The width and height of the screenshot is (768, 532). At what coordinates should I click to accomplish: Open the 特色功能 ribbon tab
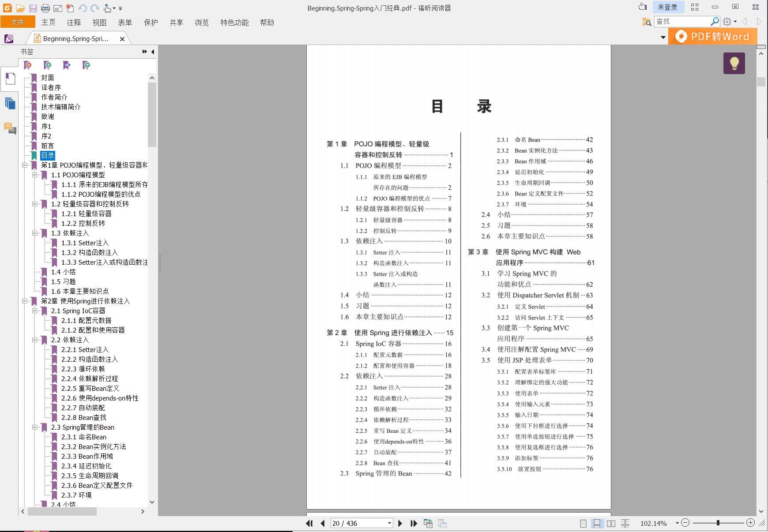coord(235,22)
